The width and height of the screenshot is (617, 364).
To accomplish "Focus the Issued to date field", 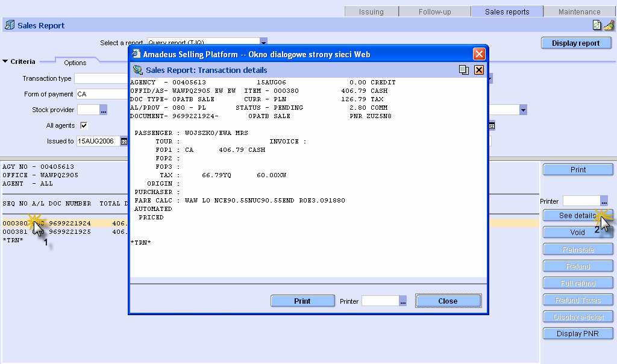I will 98,141.
